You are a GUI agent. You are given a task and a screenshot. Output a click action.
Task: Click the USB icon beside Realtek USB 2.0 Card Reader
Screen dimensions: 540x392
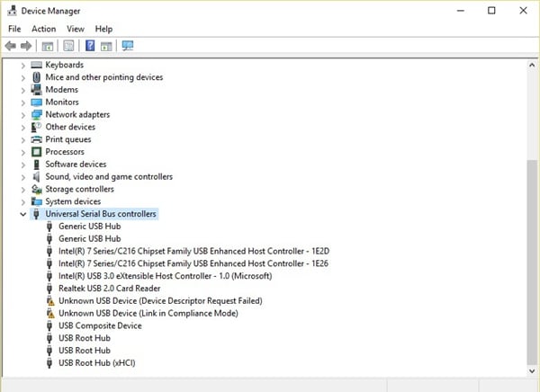[x=49, y=289]
